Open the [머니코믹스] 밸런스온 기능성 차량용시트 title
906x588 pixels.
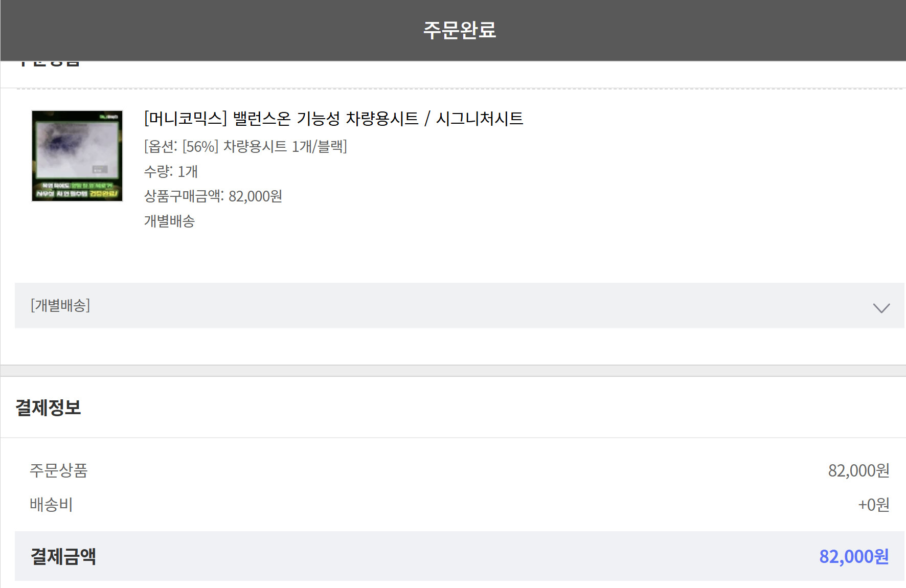333,119
